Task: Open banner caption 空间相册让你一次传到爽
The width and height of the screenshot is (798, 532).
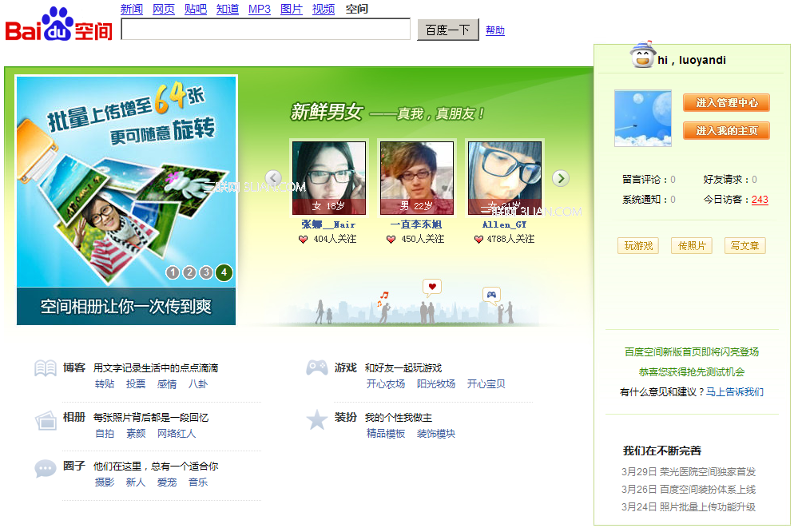Action: pyautogui.click(x=125, y=307)
